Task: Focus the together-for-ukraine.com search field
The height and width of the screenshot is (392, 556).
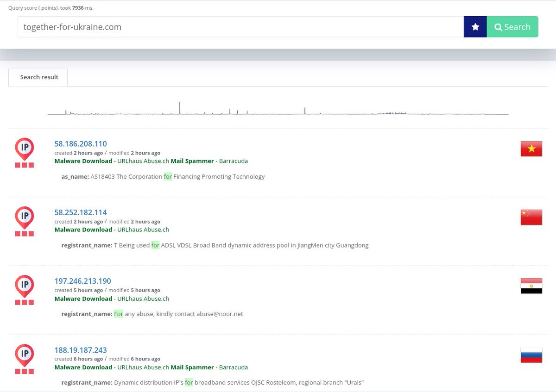Action: [240, 27]
